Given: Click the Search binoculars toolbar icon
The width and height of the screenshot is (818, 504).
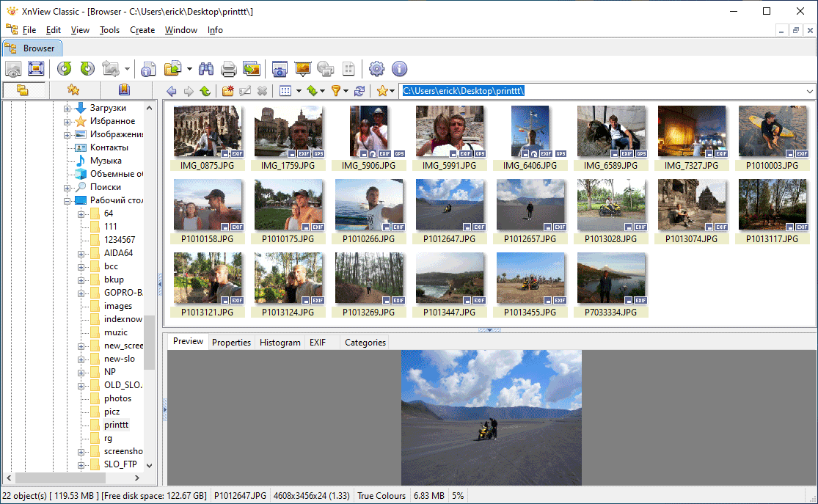Looking at the screenshot, I should pos(206,69).
